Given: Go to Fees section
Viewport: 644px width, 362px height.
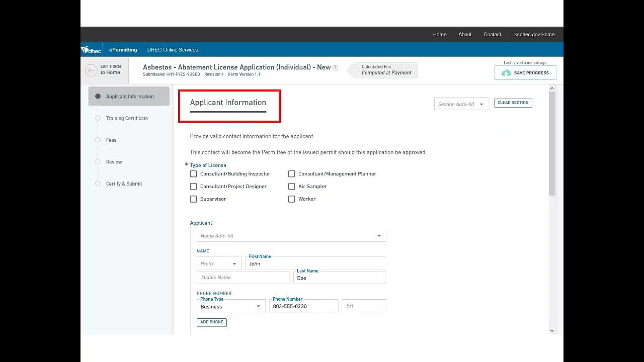Looking at the screenshot, I should pyautogui.click(x=111, y=140).
